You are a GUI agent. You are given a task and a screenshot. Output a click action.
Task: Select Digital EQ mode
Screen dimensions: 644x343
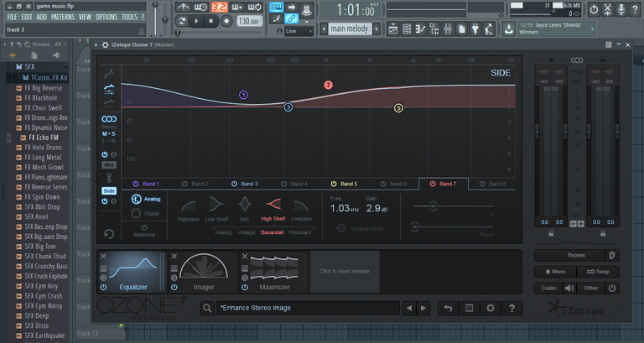[136, 214]
